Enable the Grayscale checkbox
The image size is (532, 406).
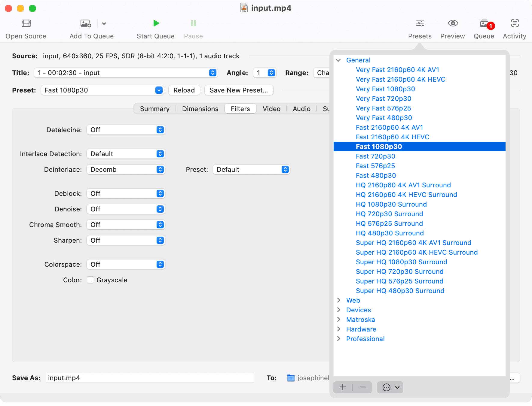click(x=90, y=280)
